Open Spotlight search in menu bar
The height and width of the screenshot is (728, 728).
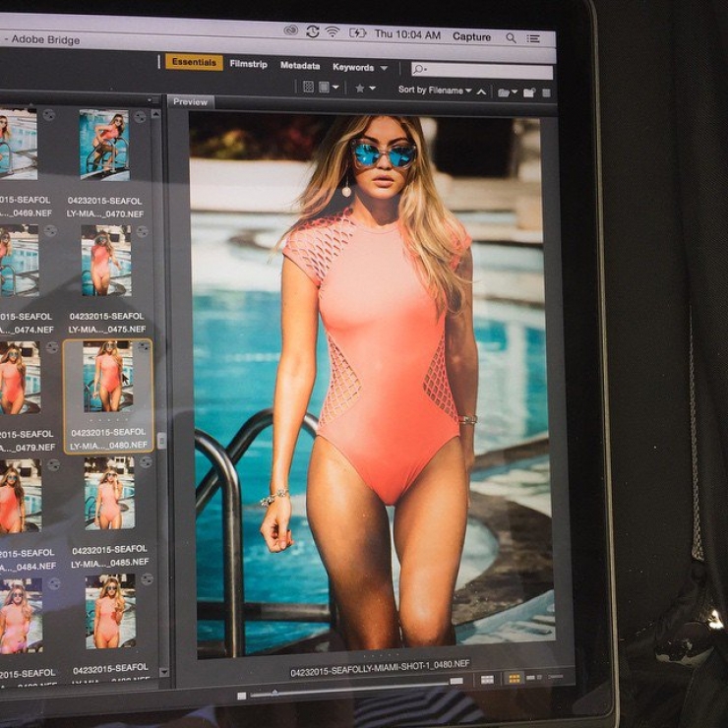click(511, 38)
